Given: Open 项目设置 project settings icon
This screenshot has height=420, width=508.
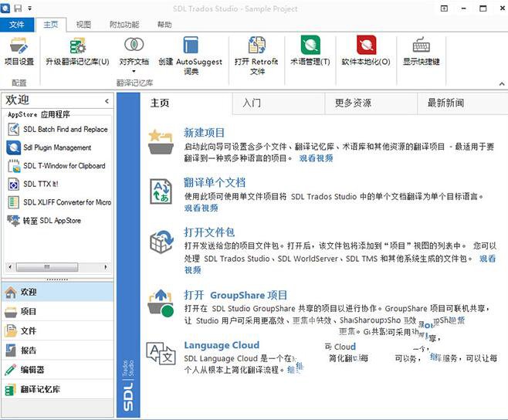Looking at the screenshot, I should (19, 46).
